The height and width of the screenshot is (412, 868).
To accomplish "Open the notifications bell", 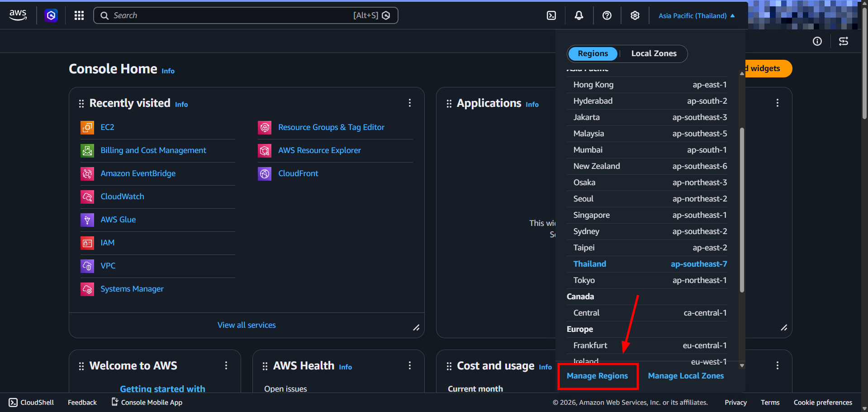I will pos(579,15).
